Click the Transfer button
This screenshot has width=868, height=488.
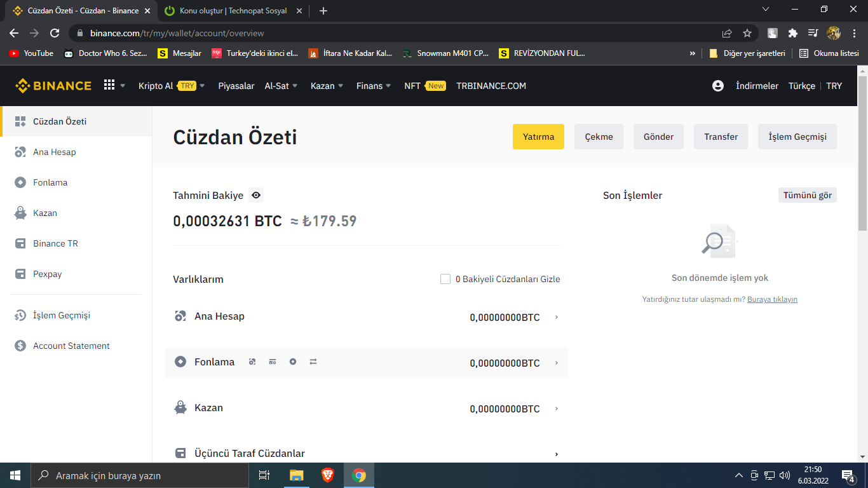[721, 137]
